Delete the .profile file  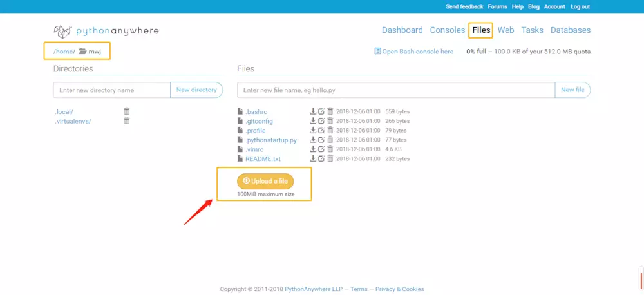[330, 130]
